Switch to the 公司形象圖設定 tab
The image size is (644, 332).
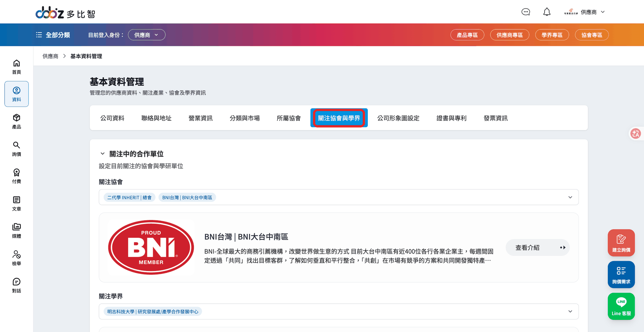pyautogui.click(x=398, y=118)
